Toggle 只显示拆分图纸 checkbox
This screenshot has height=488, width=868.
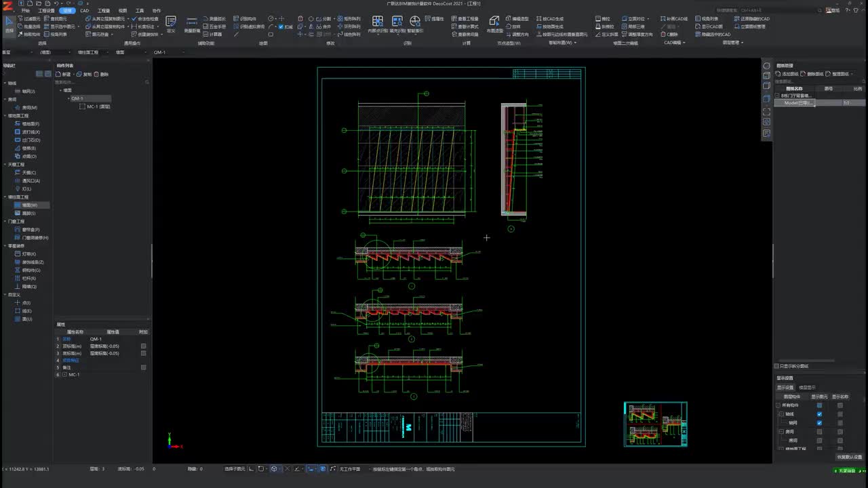tap(777, 366)
